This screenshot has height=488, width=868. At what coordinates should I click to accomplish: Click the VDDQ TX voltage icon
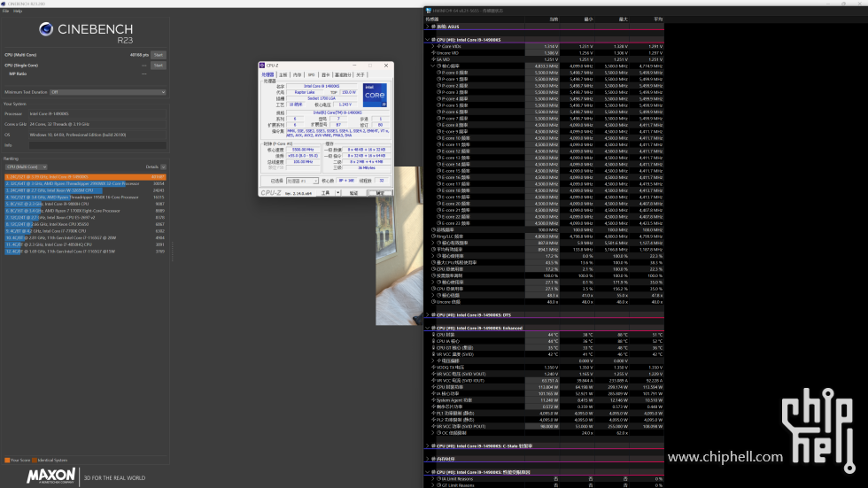[x=433, y=368]
